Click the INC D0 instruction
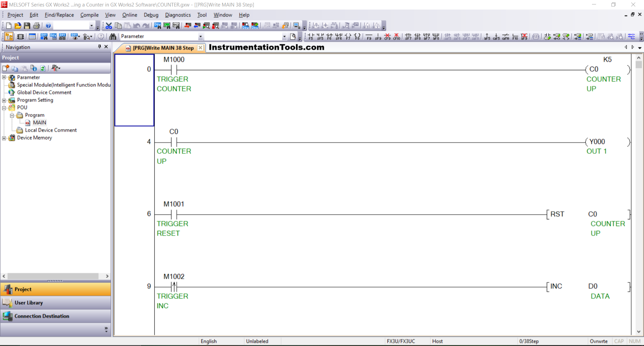The image size is (644, 346). pos(589,286)
